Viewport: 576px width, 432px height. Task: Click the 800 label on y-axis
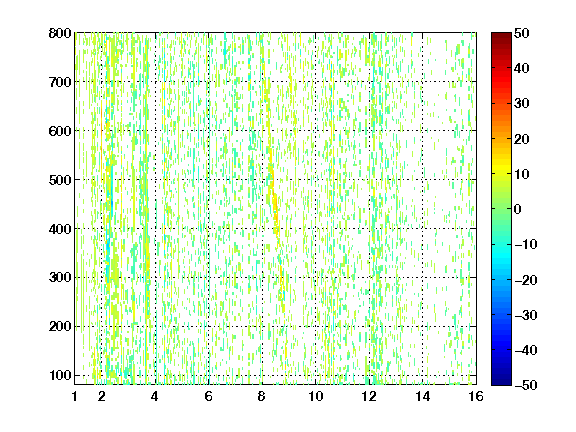(60, 33)
